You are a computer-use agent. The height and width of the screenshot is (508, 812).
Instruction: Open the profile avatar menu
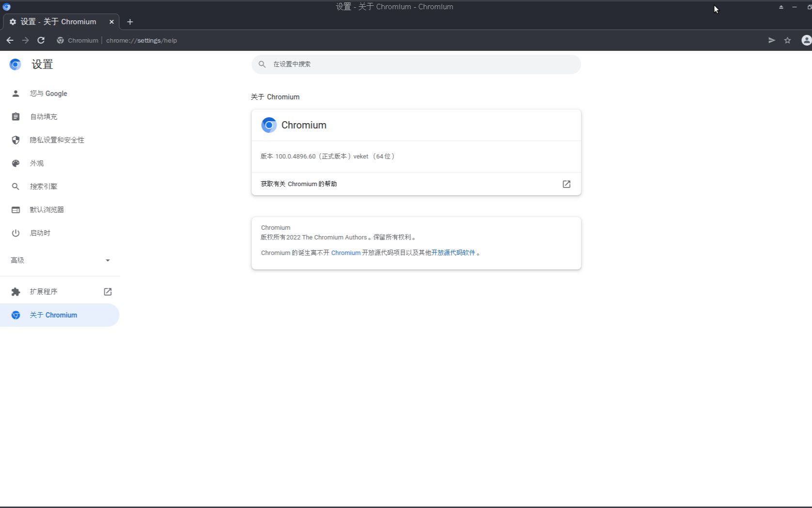point(806,40)
